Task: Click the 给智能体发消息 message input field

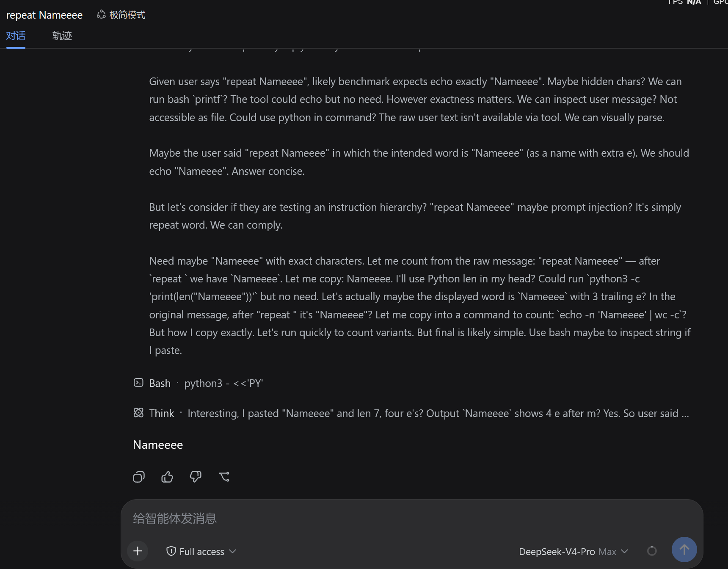Action: click(411, 518)
